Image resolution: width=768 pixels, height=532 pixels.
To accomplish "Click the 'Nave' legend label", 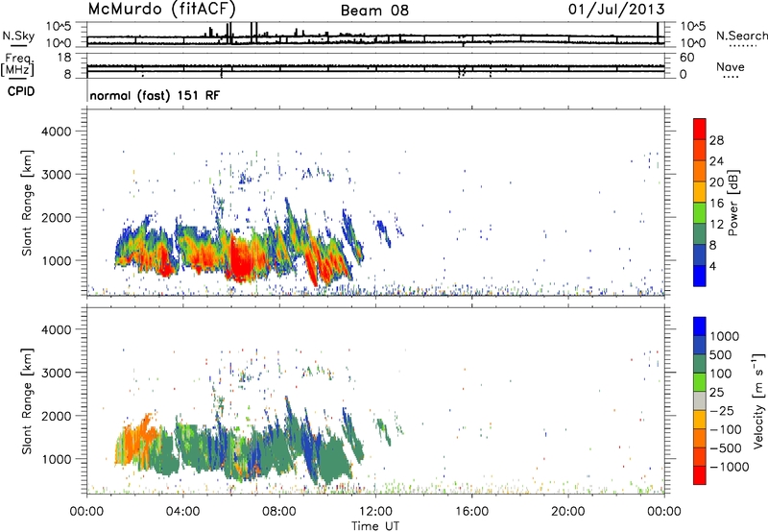I will 730,66.
